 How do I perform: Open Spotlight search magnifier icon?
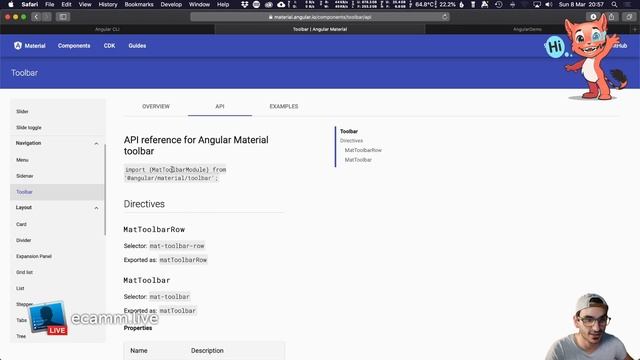coord(614,4)
